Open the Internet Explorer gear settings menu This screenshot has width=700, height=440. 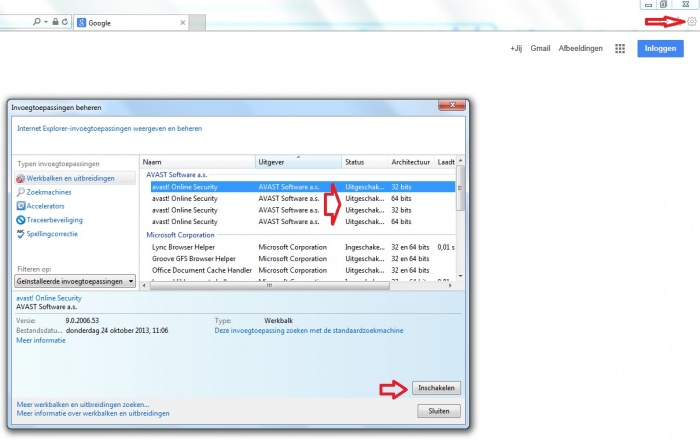692,21
